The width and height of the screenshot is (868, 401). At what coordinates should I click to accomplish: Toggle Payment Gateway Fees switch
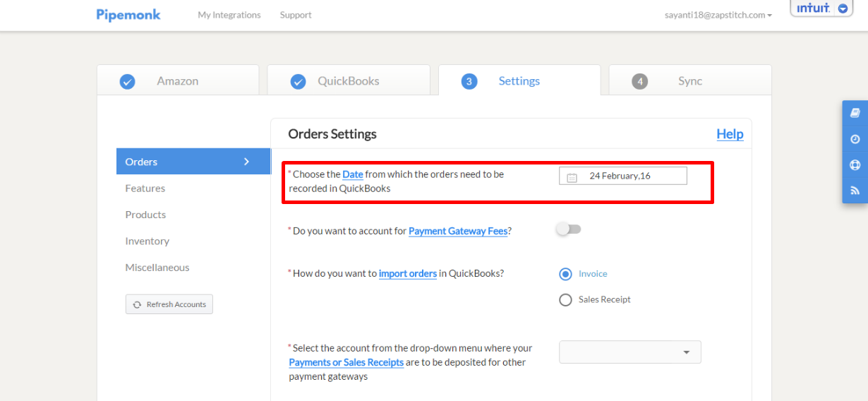pyautogui.click(x=569, y=229)
